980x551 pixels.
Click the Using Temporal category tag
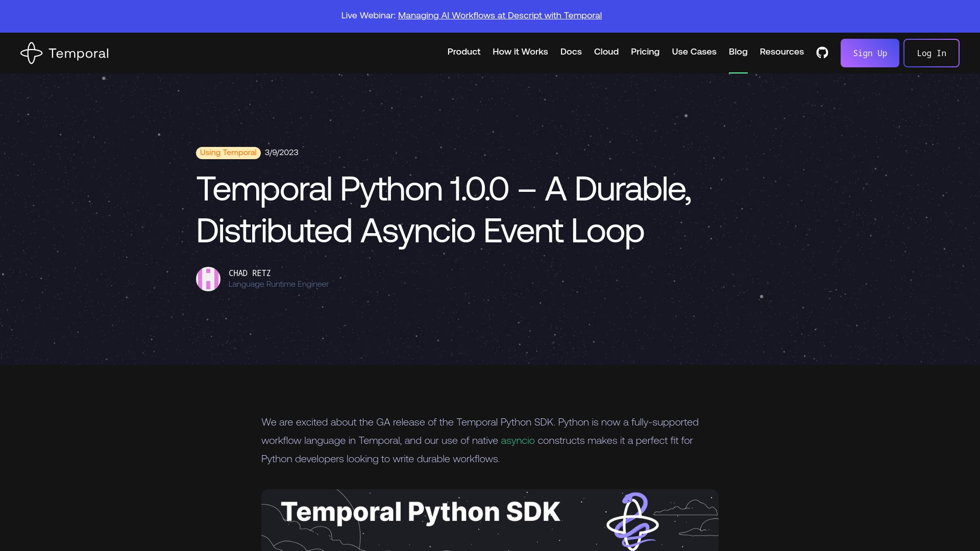coord(228,153)
